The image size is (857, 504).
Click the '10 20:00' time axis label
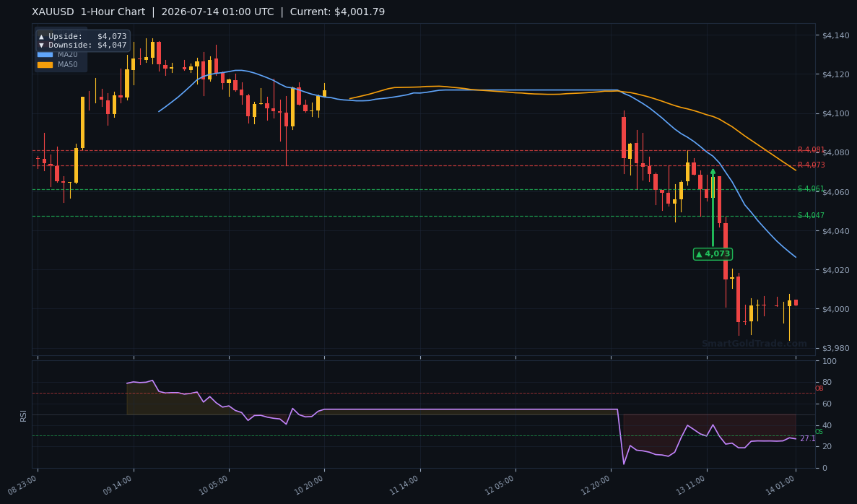coord(309,485)
